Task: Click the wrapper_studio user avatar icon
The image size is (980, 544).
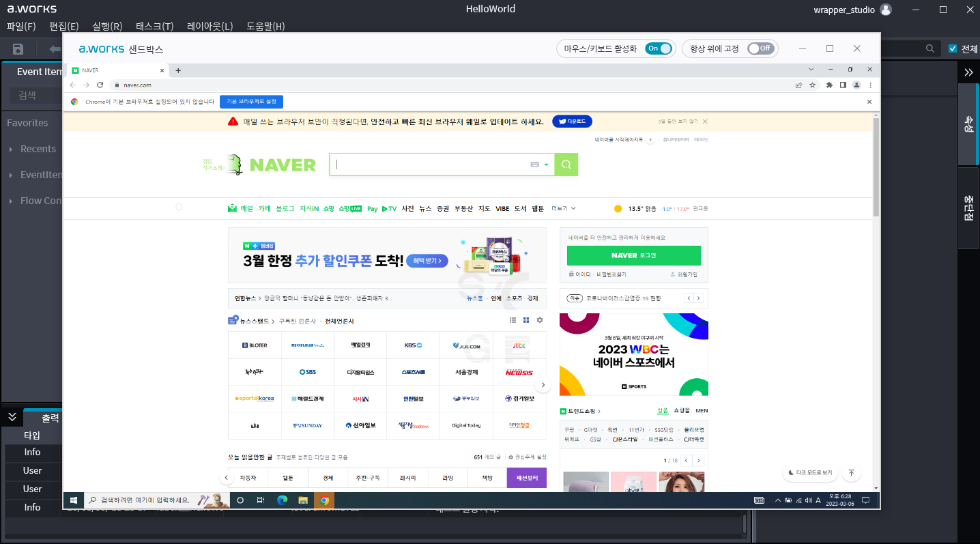Action: 886,10
